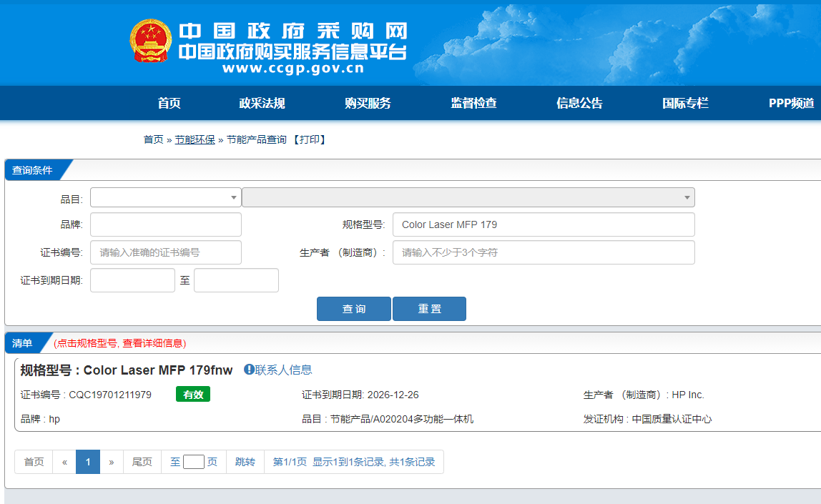Select 信息公告 in the nav bar
This screenshot has height=504, width=821.
[579, 103]
